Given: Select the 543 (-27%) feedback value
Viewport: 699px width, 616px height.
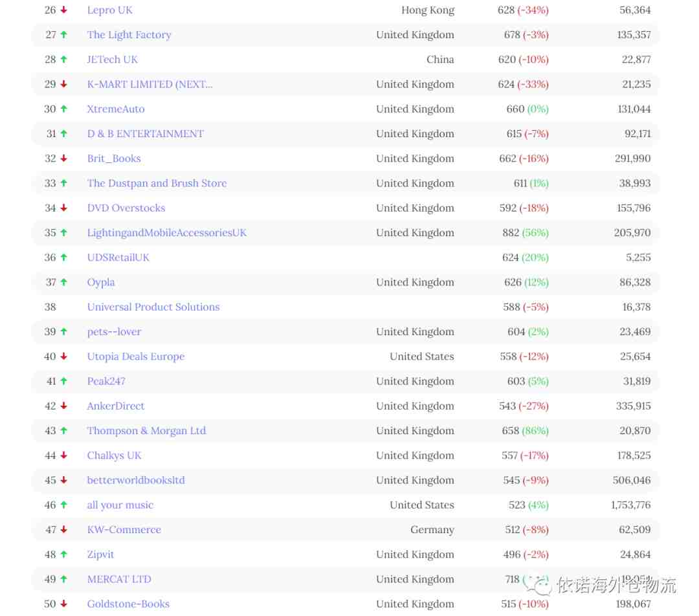Looking at the screenshot, I should tap(524, 406).
